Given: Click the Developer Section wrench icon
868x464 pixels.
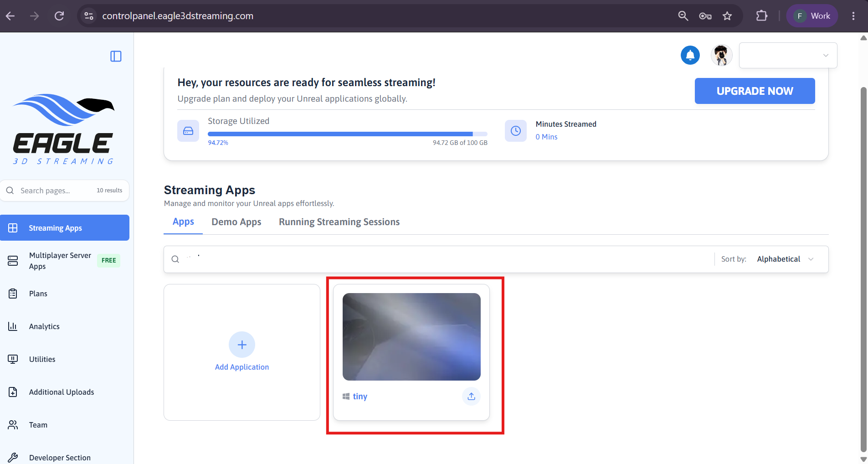Looking at the screenshot, I should click(x=13, y=458).
